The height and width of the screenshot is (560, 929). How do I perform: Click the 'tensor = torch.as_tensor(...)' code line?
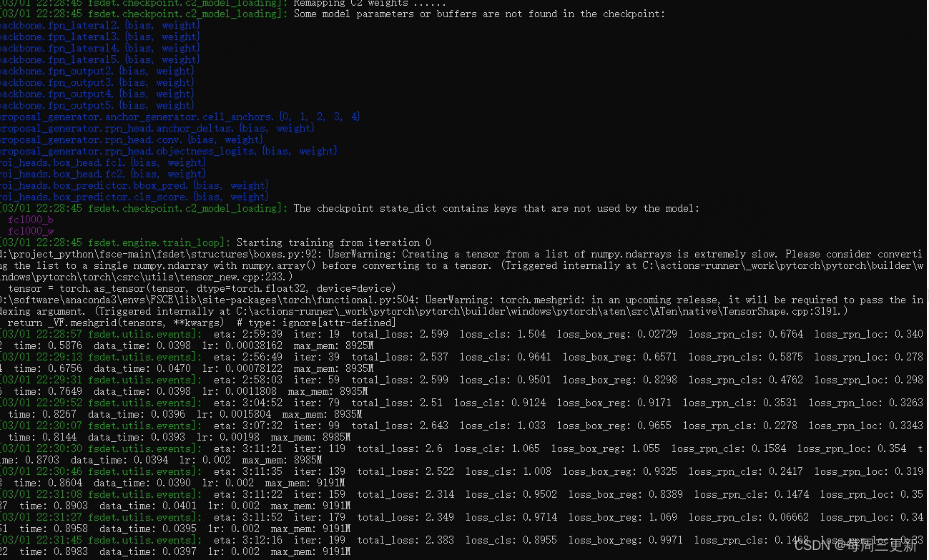pos(202,288)
